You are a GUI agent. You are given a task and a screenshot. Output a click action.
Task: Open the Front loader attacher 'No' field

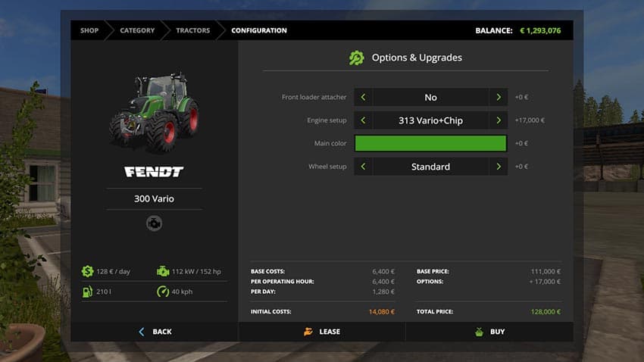[x=430, y=97]
